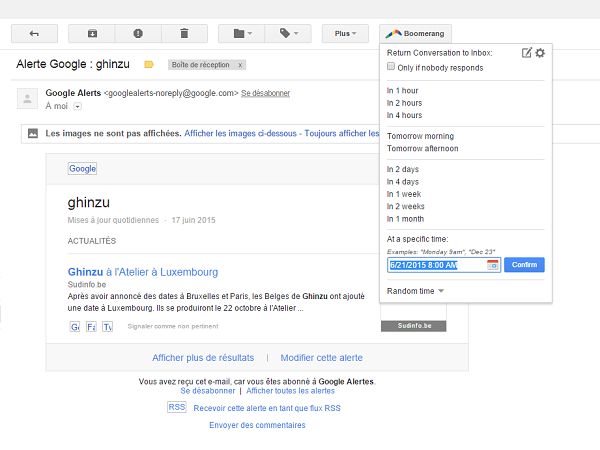Choose Tomorrow afternoon
600x450 pixels.
click(x=422, y=148)
